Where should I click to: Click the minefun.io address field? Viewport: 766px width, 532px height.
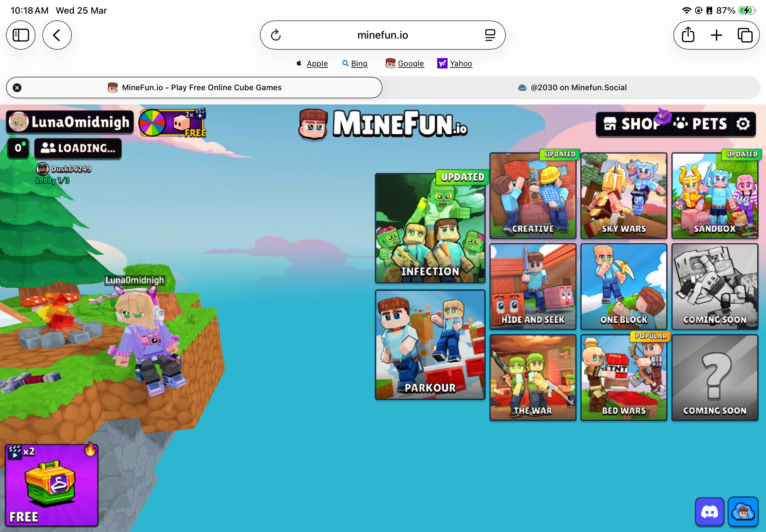[x=382, y=35]
